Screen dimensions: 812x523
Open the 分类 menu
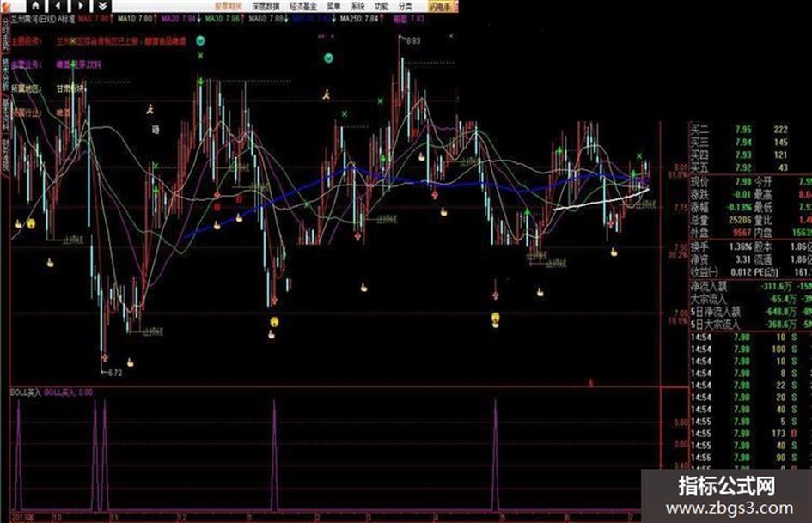click(406, 6)
